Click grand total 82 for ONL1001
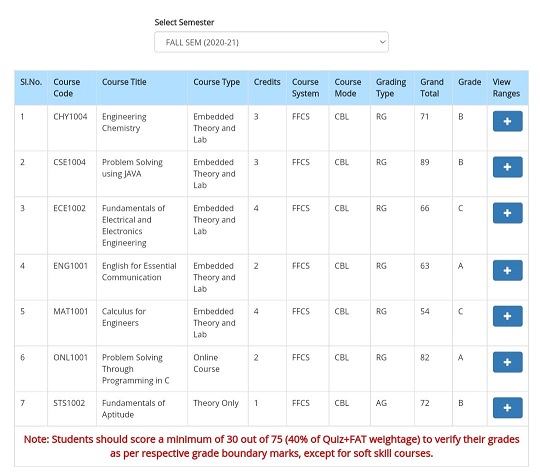540x473 pixels. coord(425,357)
